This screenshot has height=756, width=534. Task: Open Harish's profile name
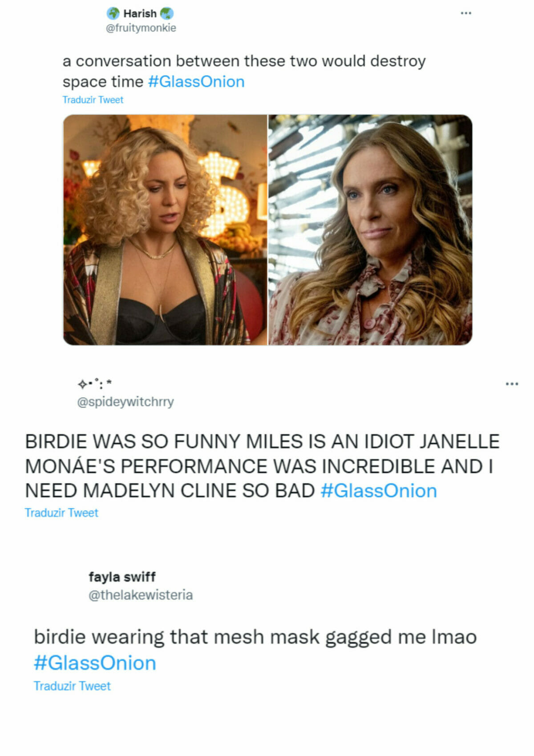pos(140,14)
